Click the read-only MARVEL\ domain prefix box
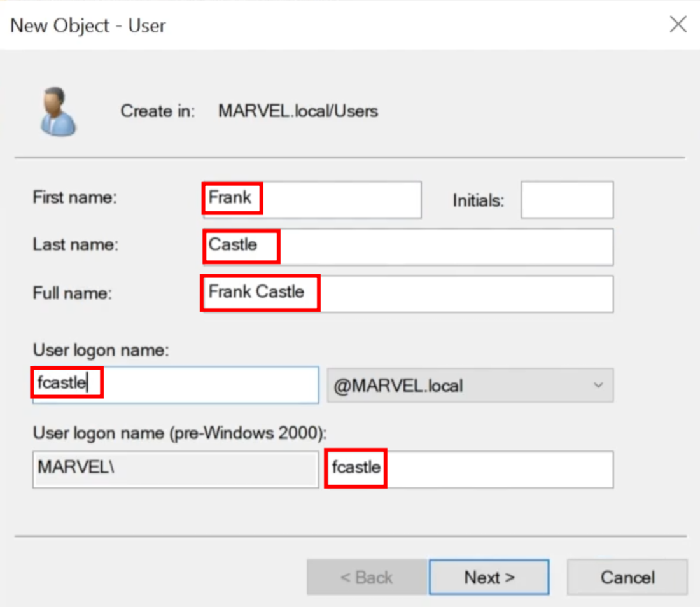 coord(175,470)
